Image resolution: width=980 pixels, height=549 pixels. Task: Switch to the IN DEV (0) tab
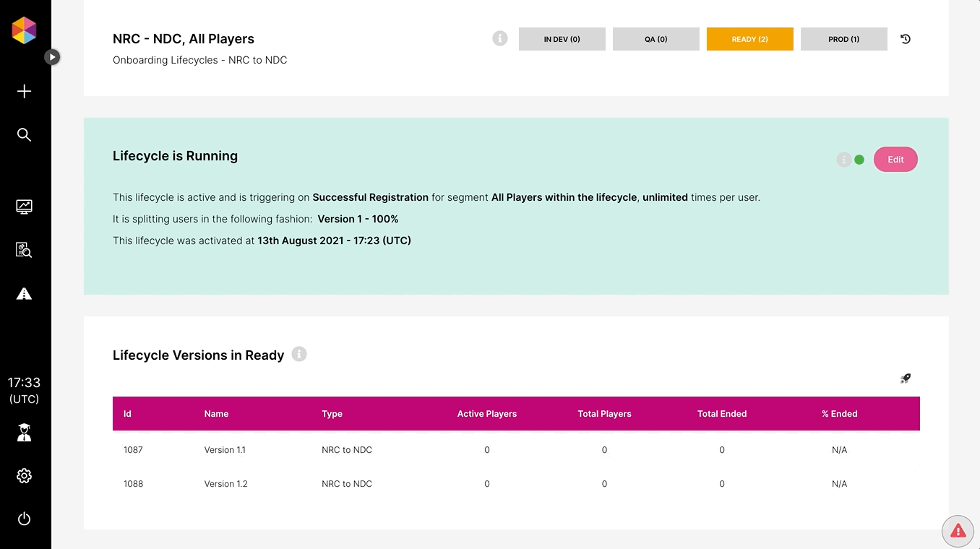(562, 39)
